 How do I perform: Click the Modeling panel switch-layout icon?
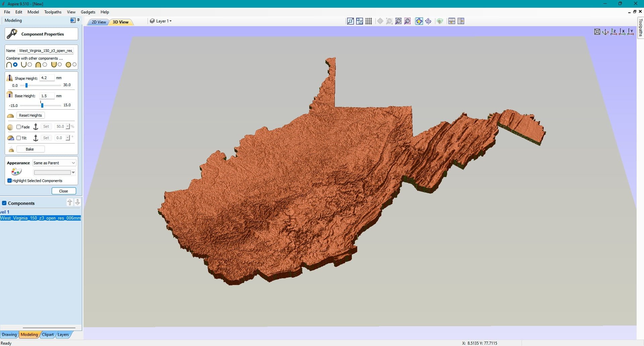tap(73, 20)
